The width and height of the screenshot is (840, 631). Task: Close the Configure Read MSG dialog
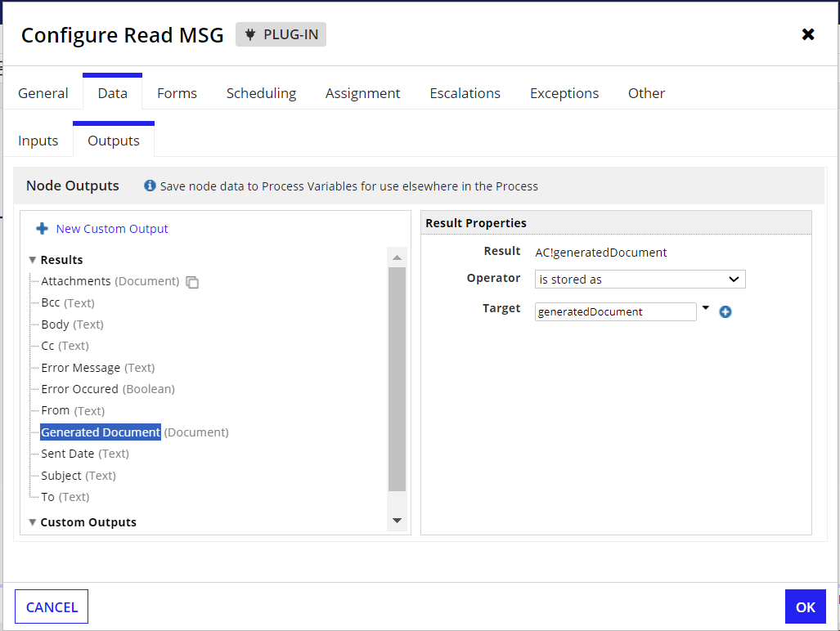tap(808, 34)
